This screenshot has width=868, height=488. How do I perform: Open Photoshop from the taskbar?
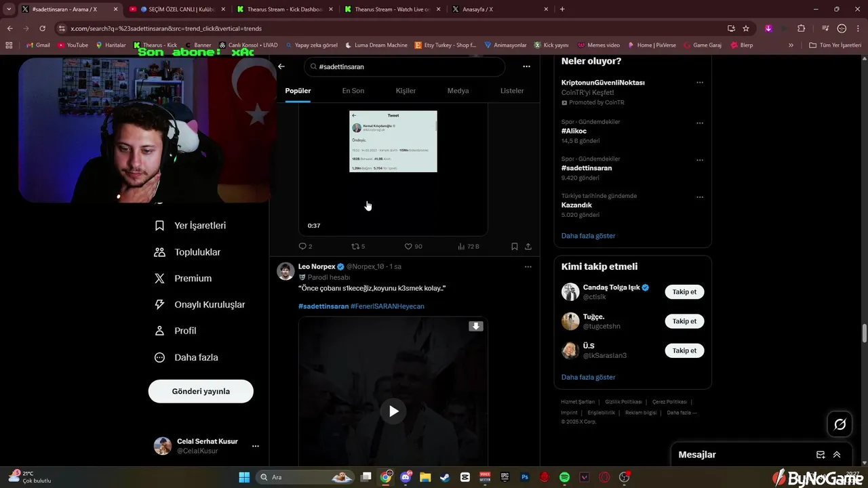524,477
